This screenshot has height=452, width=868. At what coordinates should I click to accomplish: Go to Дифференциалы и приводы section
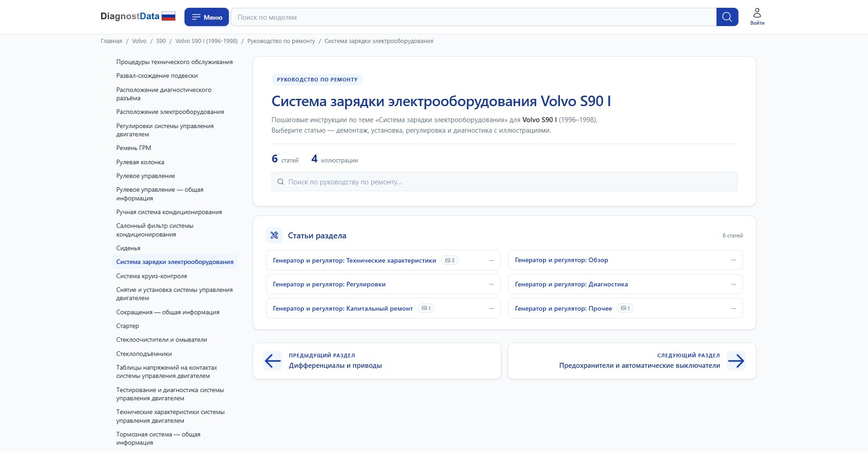tap(377, 361)
